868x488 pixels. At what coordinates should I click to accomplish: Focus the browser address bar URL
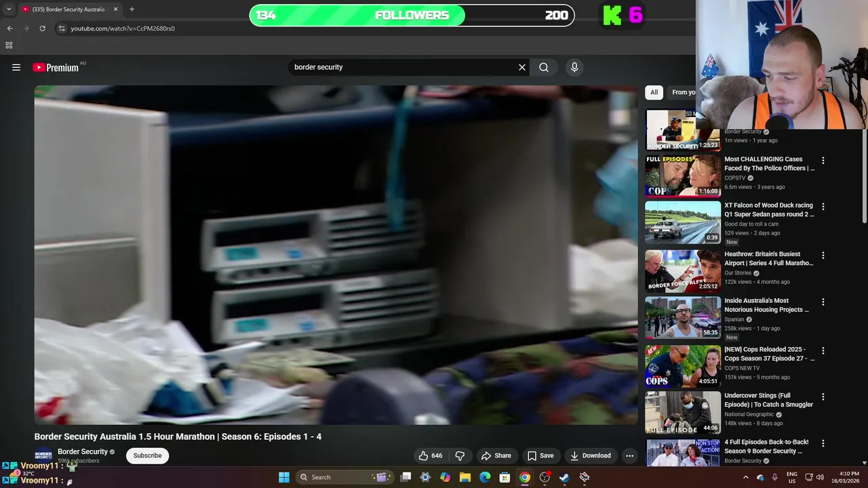(x=123, y=28)
